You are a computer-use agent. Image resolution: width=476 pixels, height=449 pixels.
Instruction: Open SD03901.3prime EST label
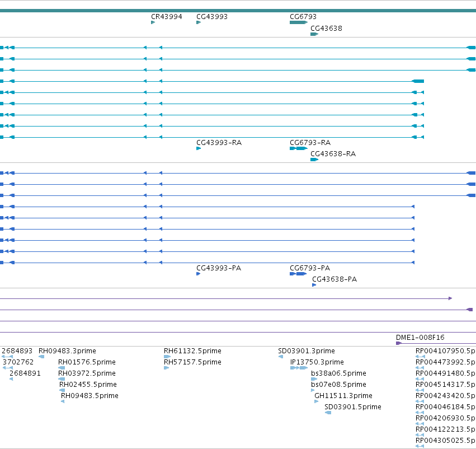click(x=307, y=351)
